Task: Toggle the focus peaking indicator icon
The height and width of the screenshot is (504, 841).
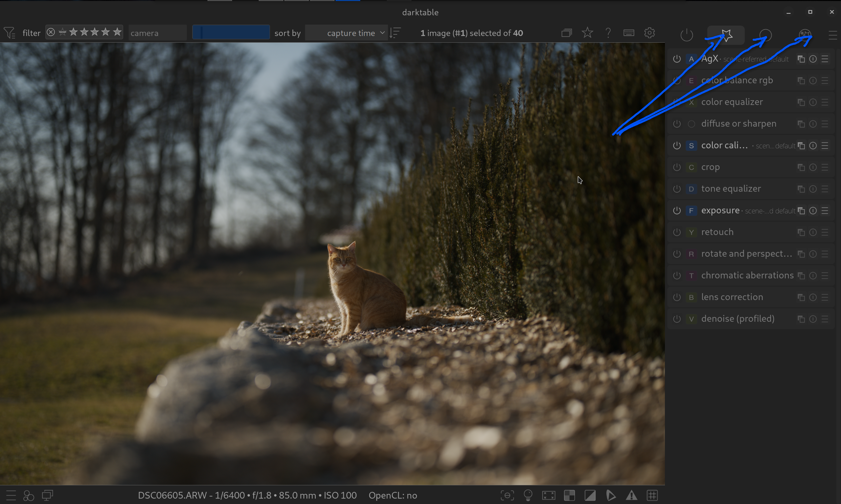Action: 507,495
